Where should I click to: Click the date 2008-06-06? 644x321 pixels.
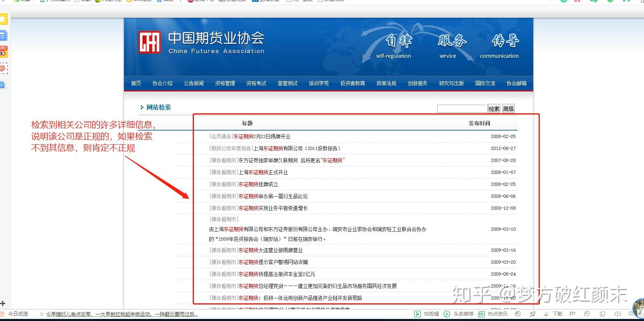503,196
